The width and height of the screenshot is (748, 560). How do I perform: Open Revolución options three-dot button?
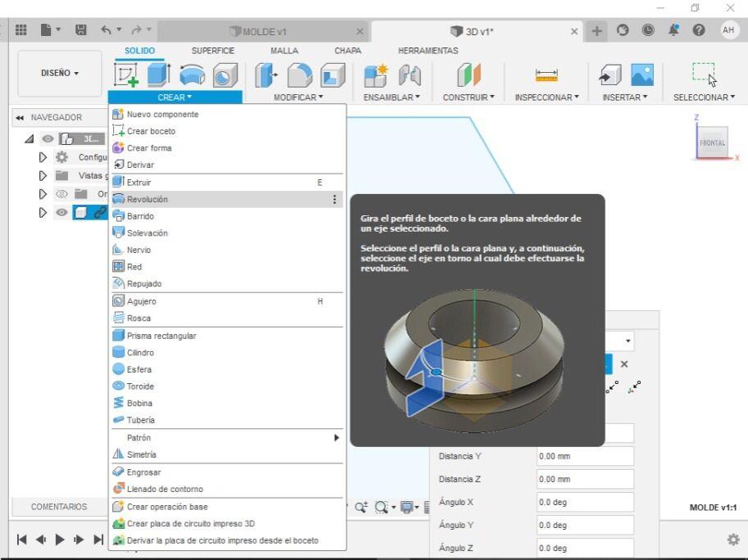[x=334, y=199]
